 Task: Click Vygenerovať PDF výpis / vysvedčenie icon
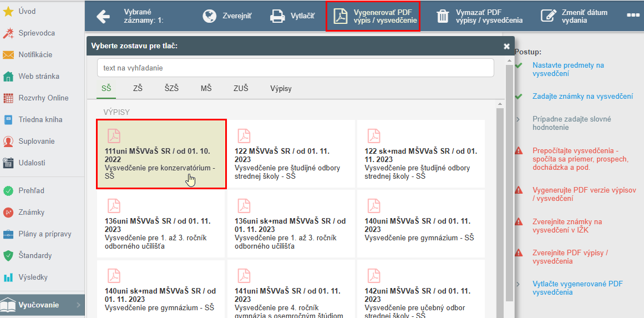(x=341, y=17)
